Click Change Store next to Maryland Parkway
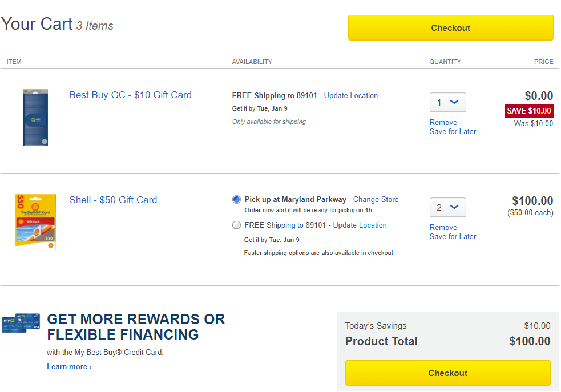 point(376,200)
